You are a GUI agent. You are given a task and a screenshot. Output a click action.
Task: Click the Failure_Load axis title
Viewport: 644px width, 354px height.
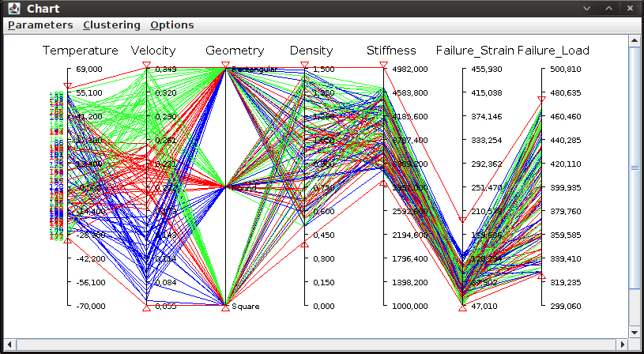(x=553, y=51)
